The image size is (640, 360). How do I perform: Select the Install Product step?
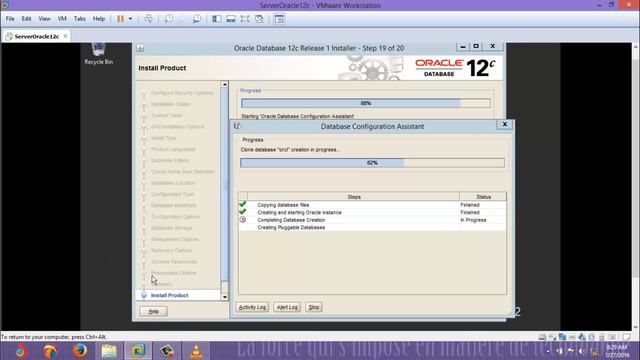[169, 295]
